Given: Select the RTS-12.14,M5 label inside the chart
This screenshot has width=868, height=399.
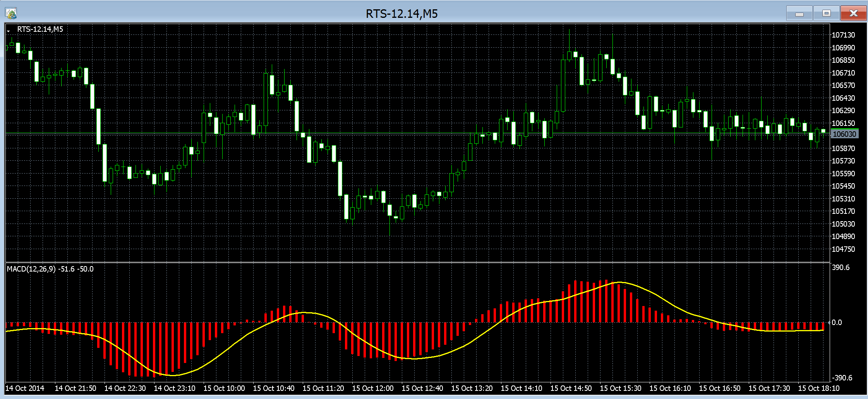Looking at the screenshot, I should (40, 29).
